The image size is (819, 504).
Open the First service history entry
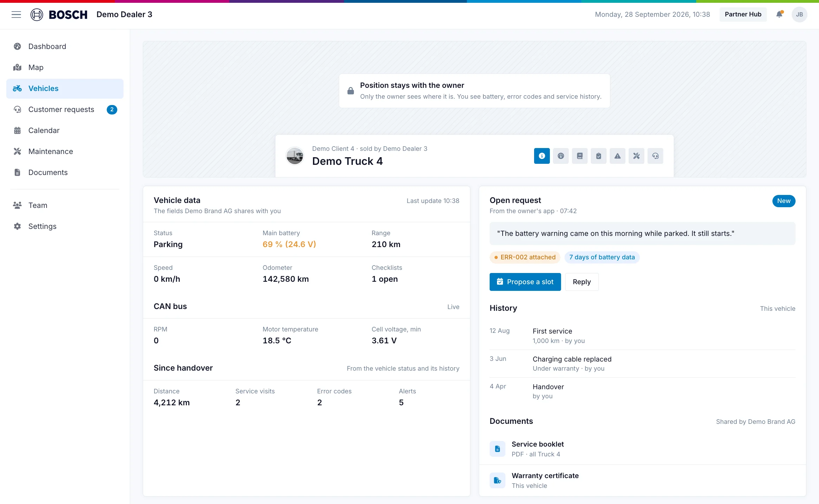(642, 336)
